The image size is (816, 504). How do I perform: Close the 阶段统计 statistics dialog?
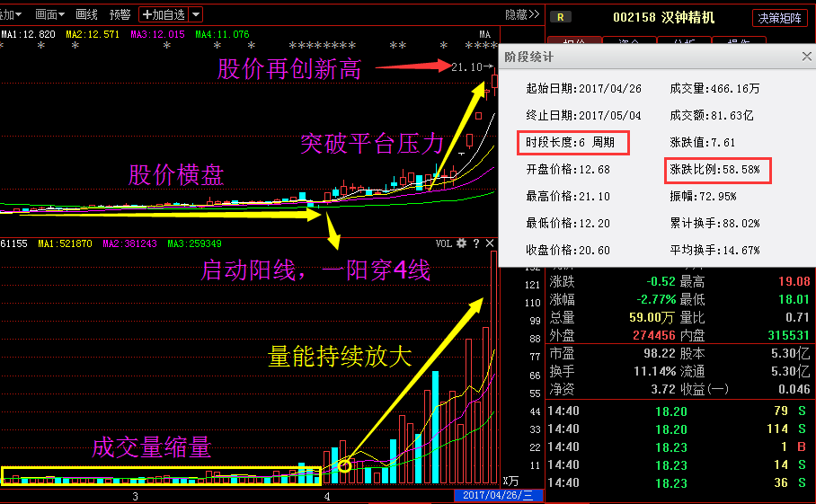807,57
